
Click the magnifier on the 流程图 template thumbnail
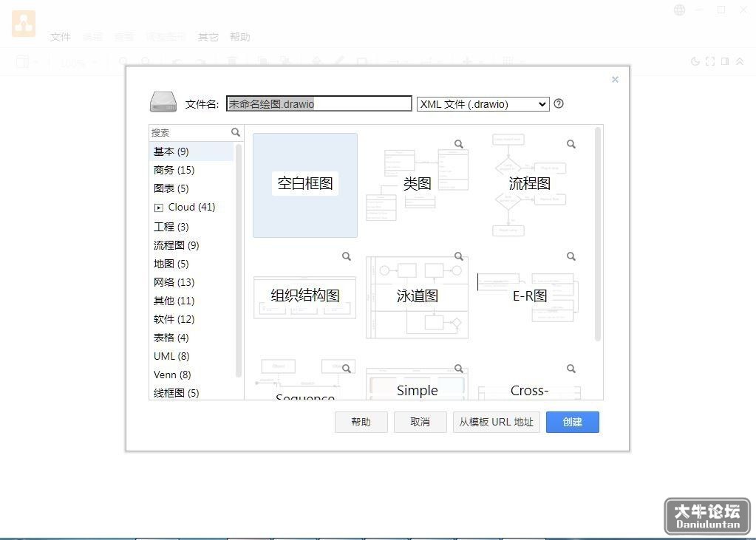click(x=571, y=143)
